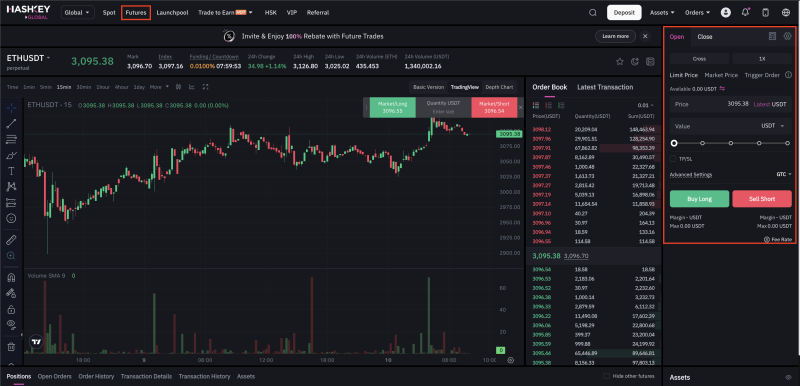This screenshot has height=386, width=800.
Task: Show only buy orders book view
Action: tap(561, 105)
